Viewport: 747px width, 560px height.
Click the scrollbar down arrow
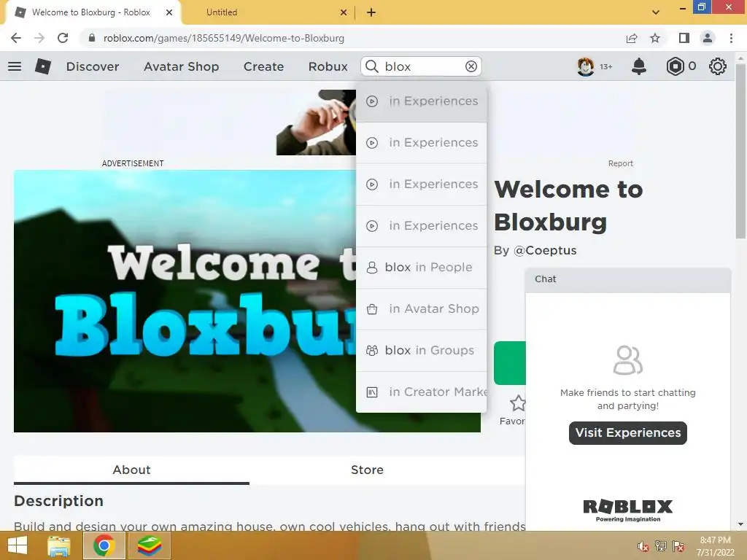click(740, 524)
